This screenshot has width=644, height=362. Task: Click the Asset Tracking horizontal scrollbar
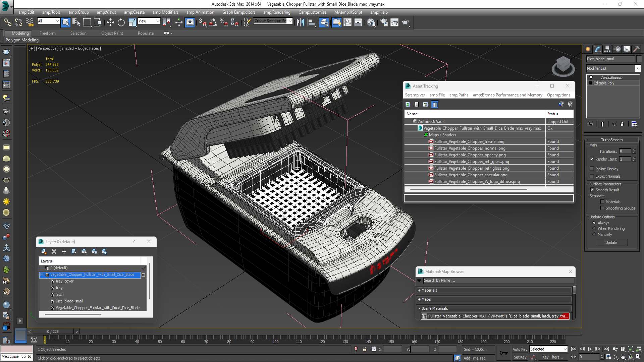click(x=468, y=189)
